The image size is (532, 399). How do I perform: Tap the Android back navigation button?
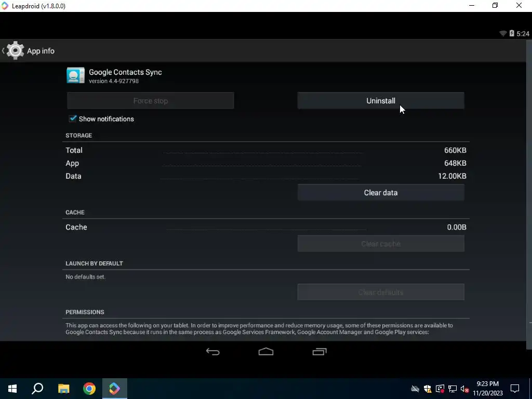[x=212, y=352]
